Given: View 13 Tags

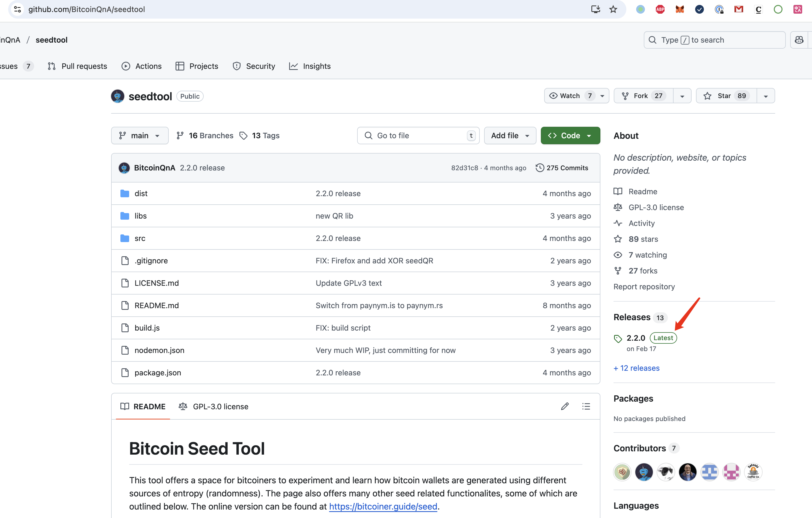Looking at the screenshot, I should tap(260, 136).
